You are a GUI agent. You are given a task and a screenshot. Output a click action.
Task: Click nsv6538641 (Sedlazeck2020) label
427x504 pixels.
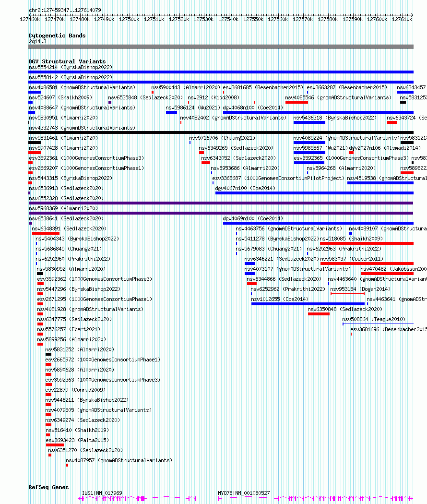[66, 218]
